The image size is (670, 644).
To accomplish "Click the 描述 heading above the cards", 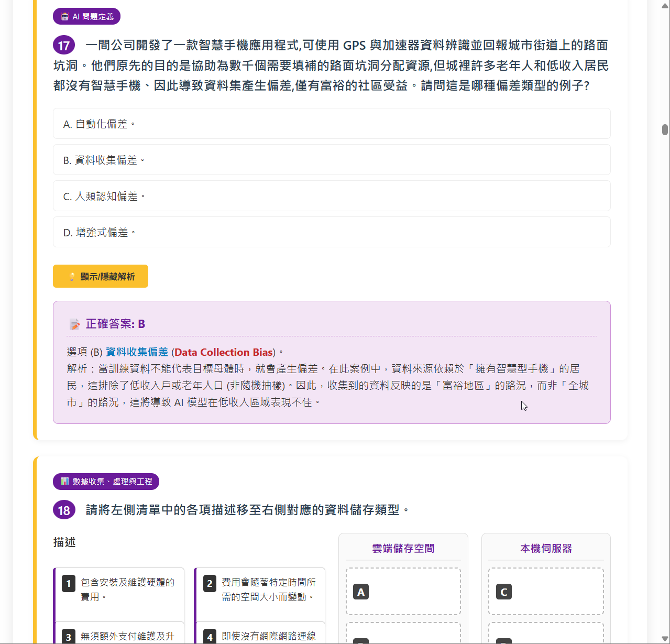I will [x=64, y=542].
